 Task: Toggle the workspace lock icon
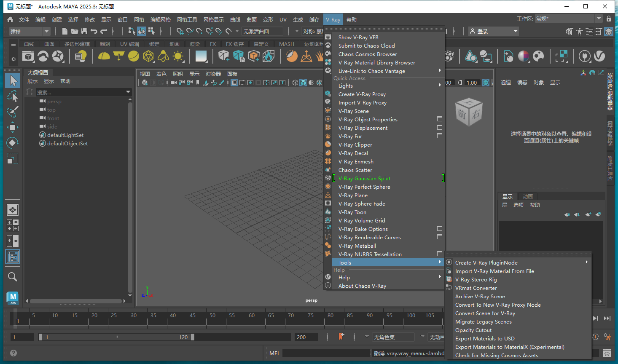click(609, 19)
